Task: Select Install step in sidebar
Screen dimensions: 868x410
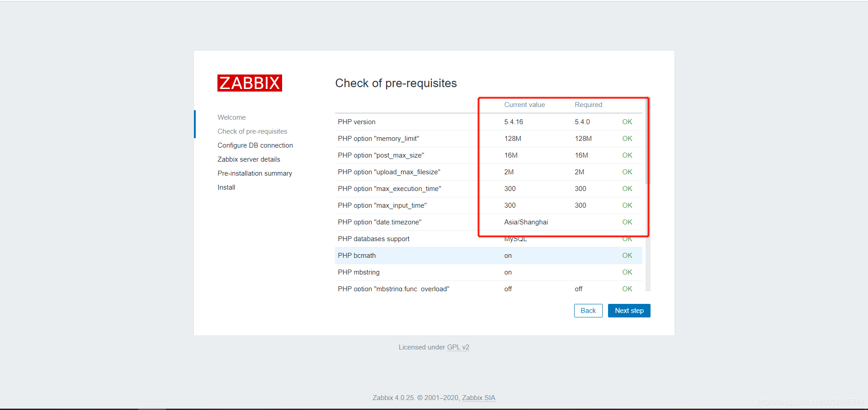Action: (226, 187)
